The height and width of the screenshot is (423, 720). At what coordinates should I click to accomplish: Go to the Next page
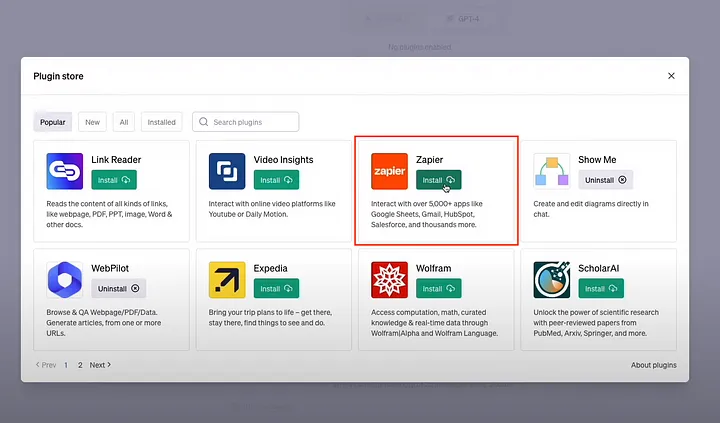click(100, 365)
